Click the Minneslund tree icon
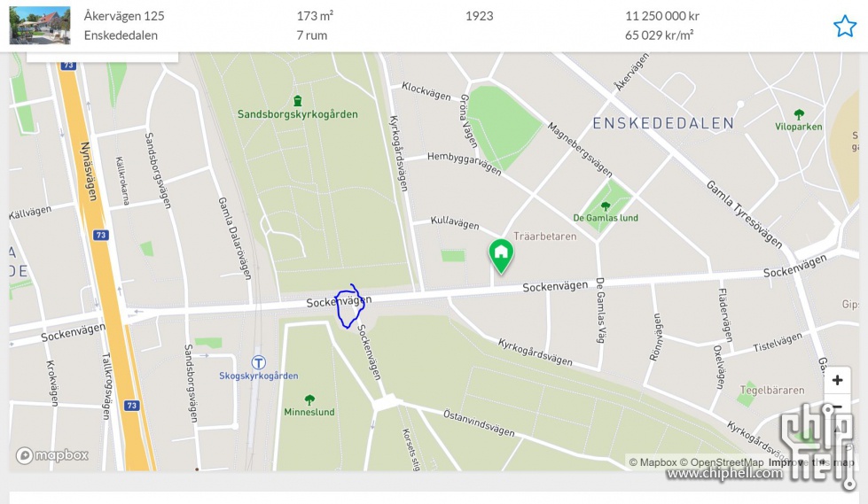Screen dimensions: 868x504 [309, 399]
